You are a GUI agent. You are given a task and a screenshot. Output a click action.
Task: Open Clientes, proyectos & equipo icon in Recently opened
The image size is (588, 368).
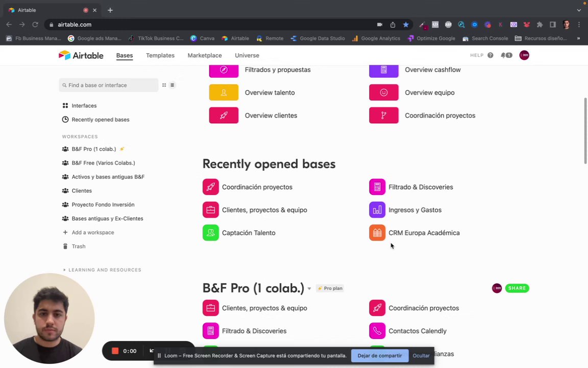[x=211, y=210]
